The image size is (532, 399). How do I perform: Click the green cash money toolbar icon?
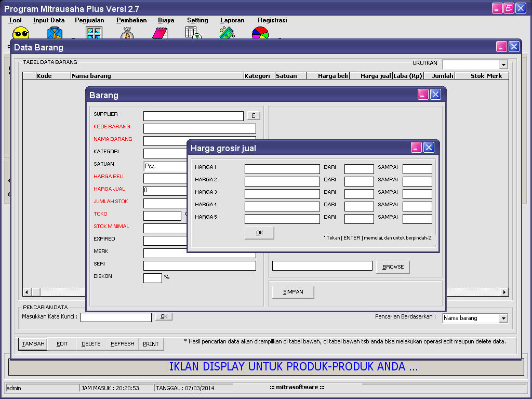pyautogui.click(x=227, y=33)
